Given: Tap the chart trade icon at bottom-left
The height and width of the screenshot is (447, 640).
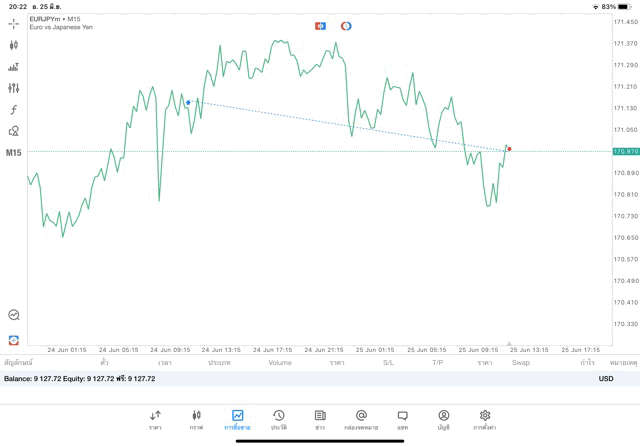Looking at the screenshot, I should 14,340.
